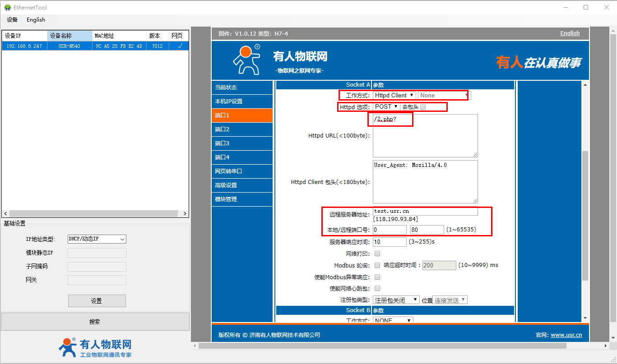Toggle the 去包头 checkbox
The image size is (617, 364).
(423, 107)
